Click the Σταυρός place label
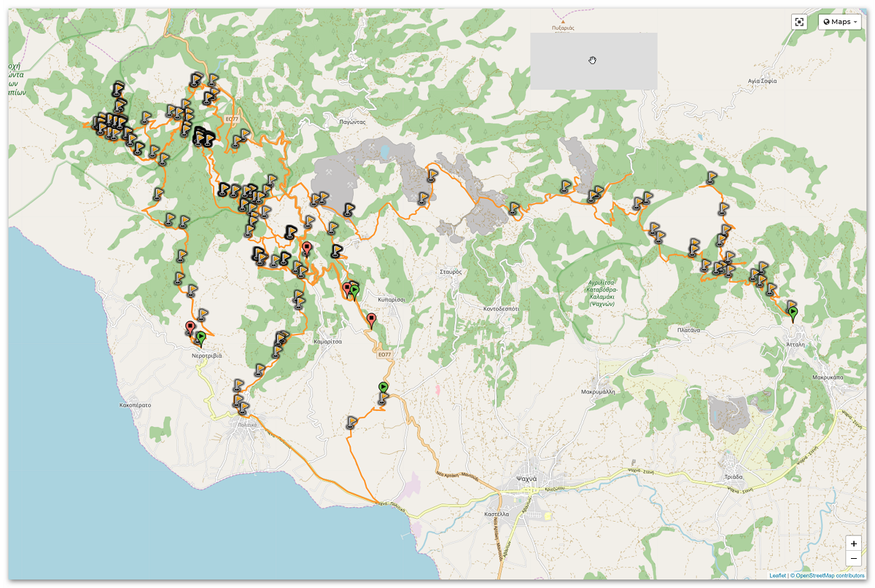This screenshot has height=588, width=875. (451, 271)
